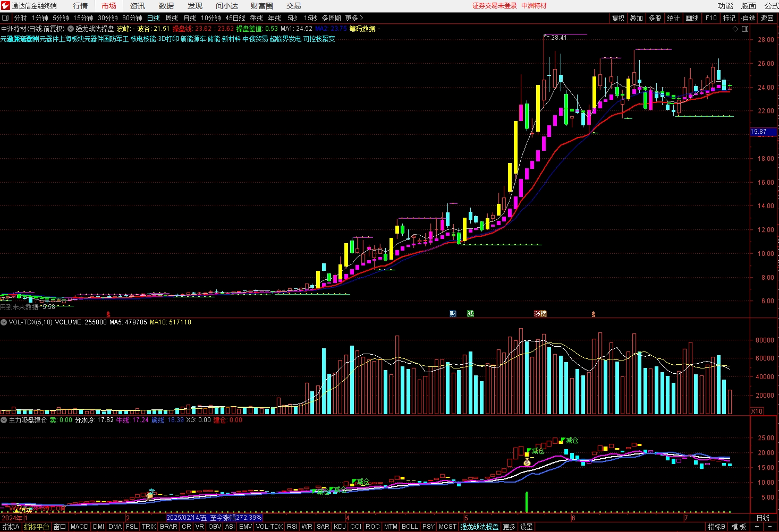Click the red $ marker near June
The width and height of the screenshot is (779, 532).
(x=594, y=314)
